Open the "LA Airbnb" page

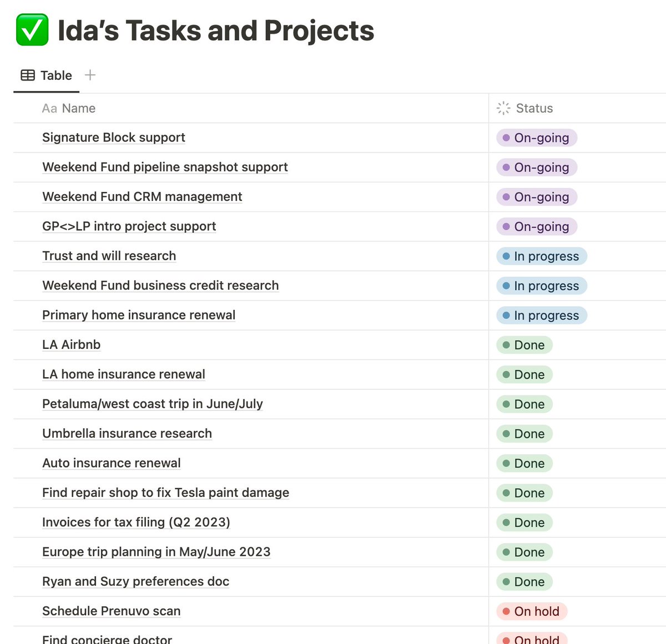71,344
